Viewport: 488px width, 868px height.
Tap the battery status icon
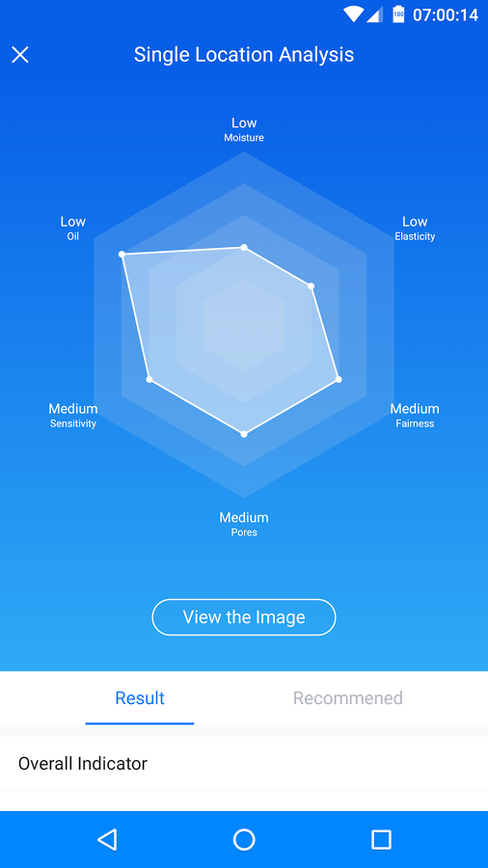pyautogui.click(x=398, y=14)
